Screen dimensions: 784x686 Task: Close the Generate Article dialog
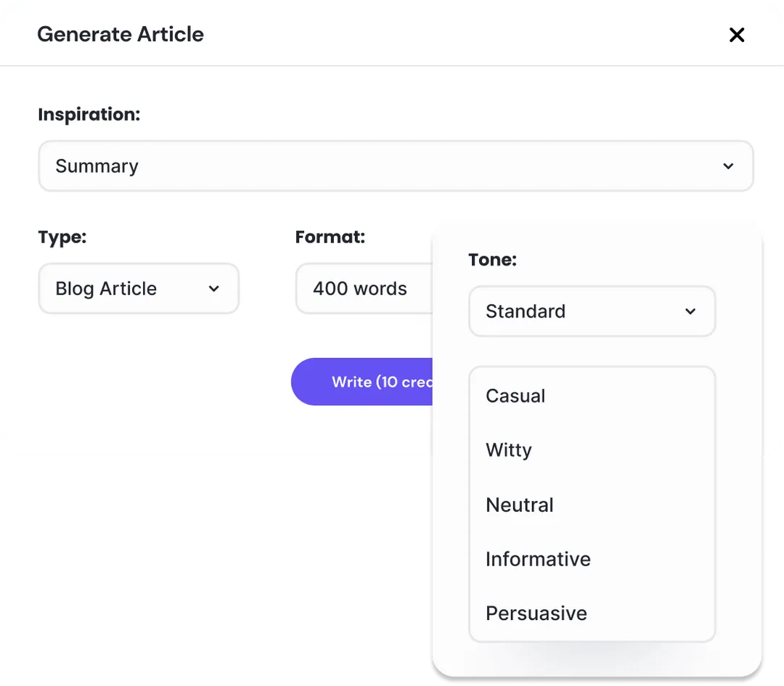pos(737,34)
